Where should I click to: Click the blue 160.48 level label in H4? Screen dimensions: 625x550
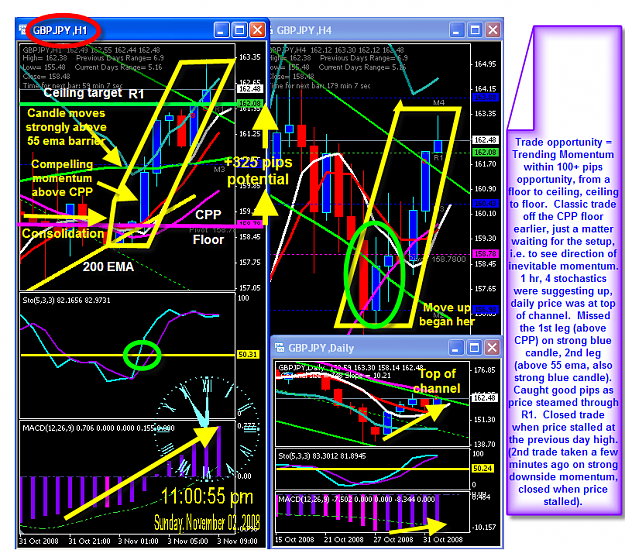click(x=485, y=204)
